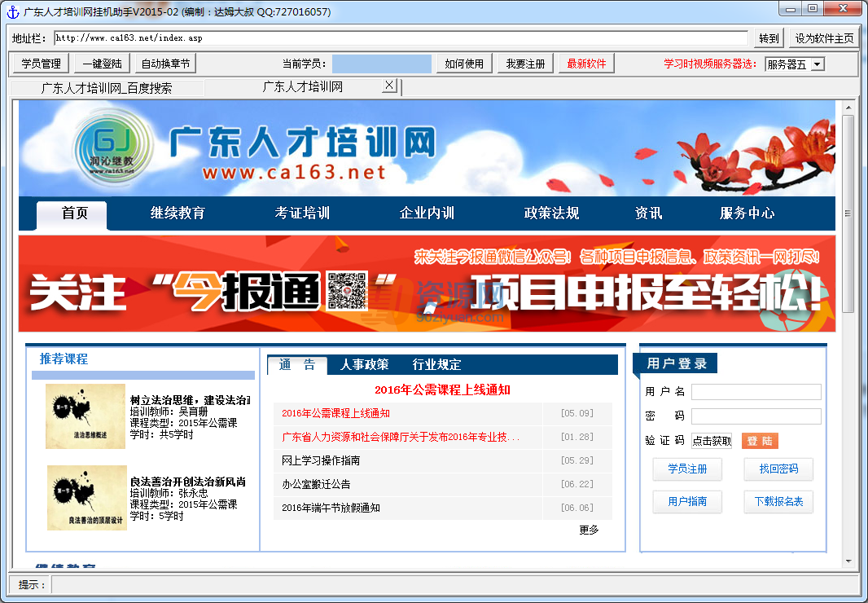Click the GJ 润沁继教 logo

(x=112, y=147)
